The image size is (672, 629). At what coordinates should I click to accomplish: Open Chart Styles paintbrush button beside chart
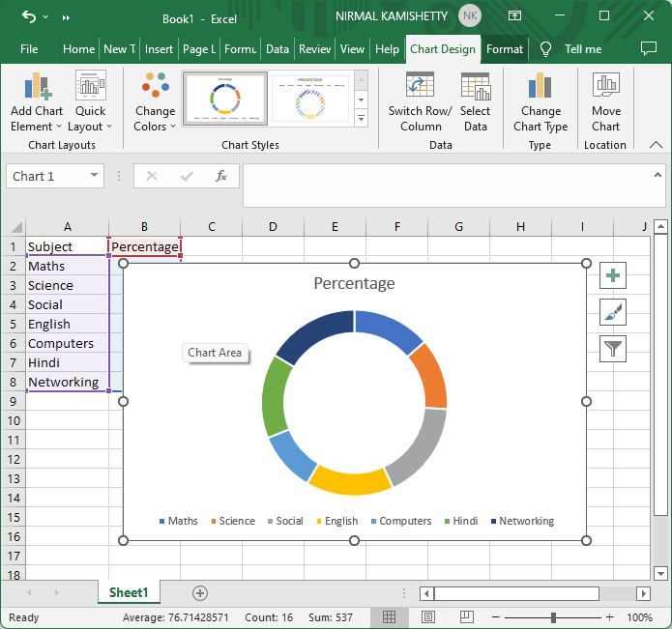point(613,312)
